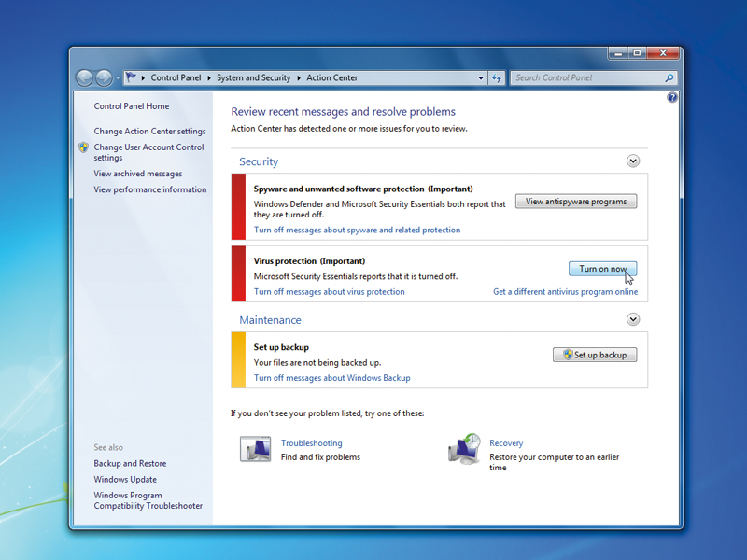This screenshot has width=747, height=560.
Task: Open View performance information link
Action: (x=150, y=189)
